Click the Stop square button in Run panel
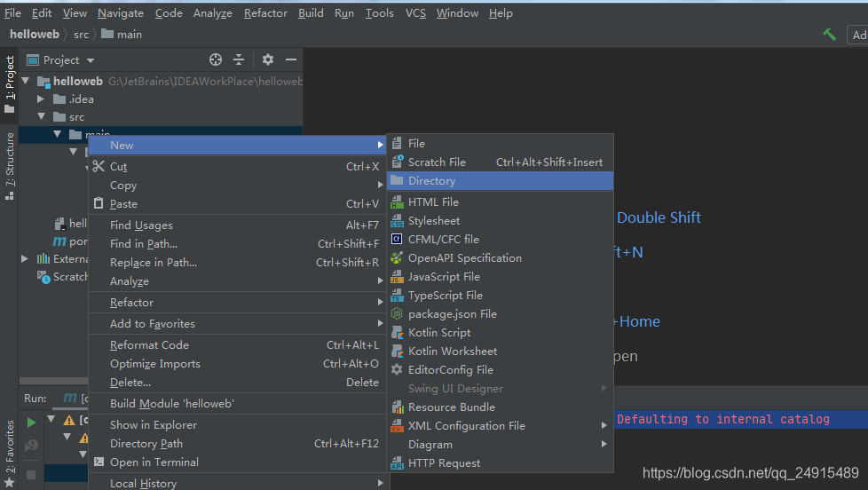This screenshot has width=868, height=490. (x=32, y=475)
